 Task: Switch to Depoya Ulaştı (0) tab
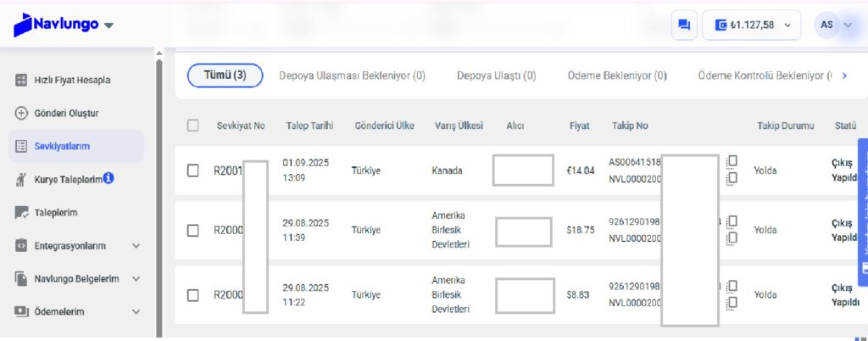coord(496,75)
